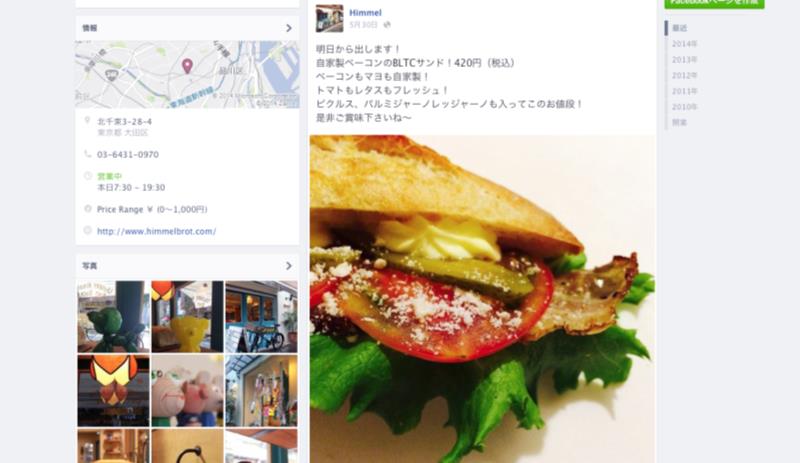The height and width of the screenshot is (463, 800).
Task: Expand the 情報 section chevron
Action: 289,28
